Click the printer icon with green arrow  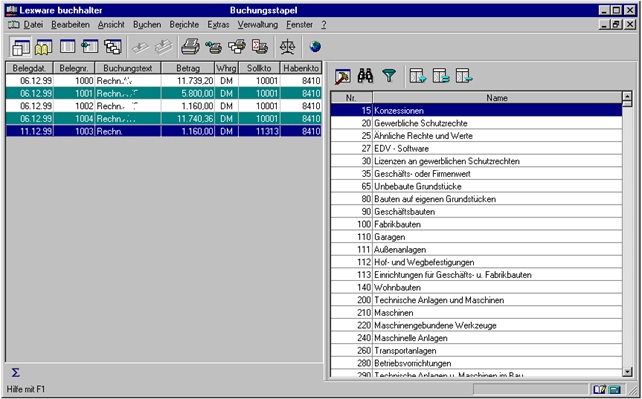click(x=213, y=47)
